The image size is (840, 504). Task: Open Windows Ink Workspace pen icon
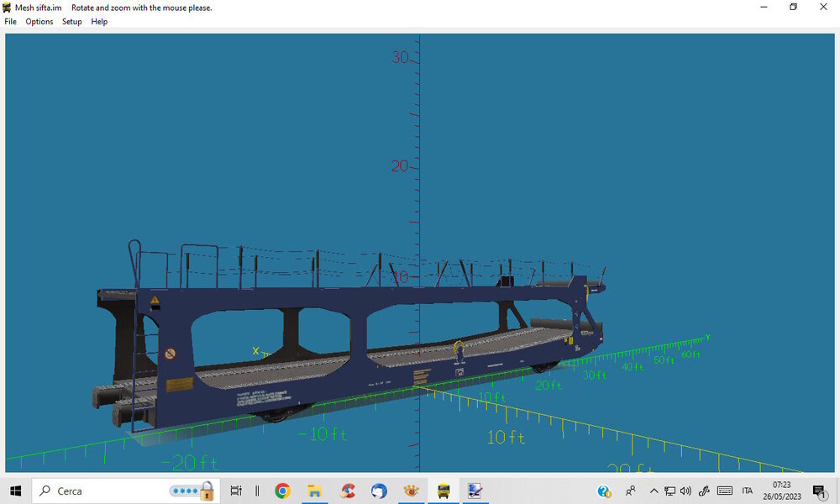pos(704,491)
